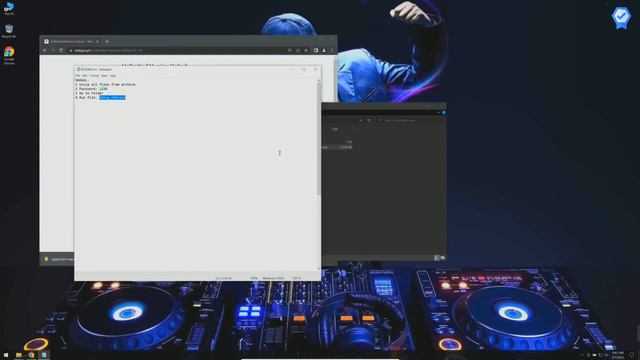The image size is (640, 360).
Task: Open Notepad's Format menu
Action: 94,76
